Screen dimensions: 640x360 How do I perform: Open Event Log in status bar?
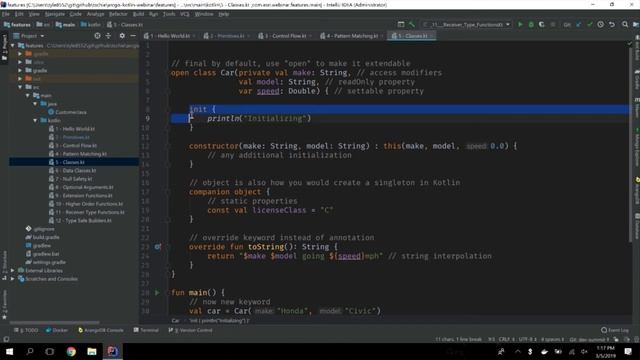[x=615, y=330]
